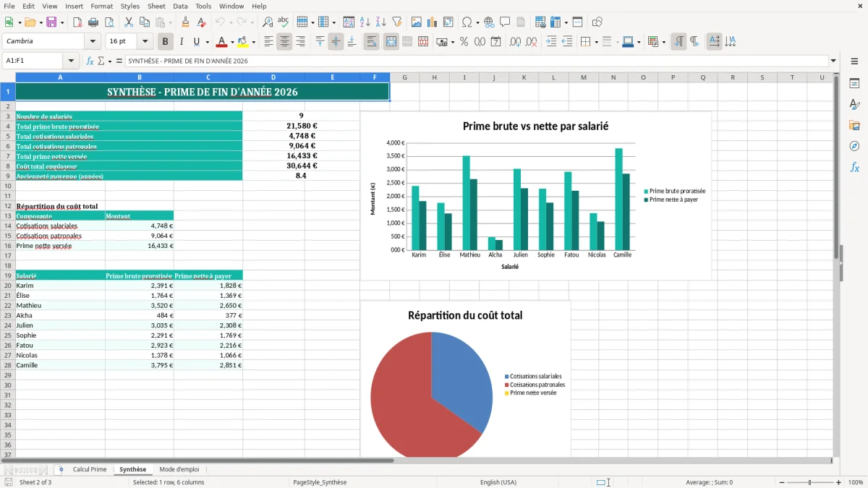Screen dimensions: 868x488
Task: Clear direct formatting
Action: click(x=201, y=22)
